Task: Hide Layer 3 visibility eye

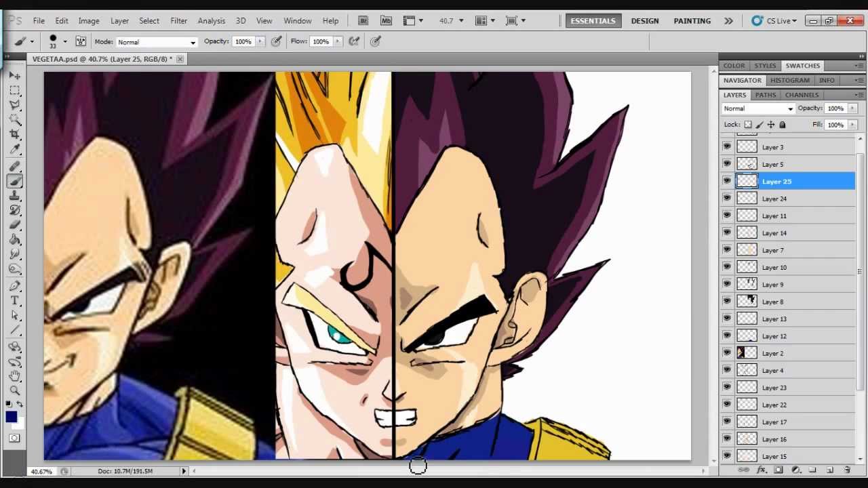Action: coord(727,147)
